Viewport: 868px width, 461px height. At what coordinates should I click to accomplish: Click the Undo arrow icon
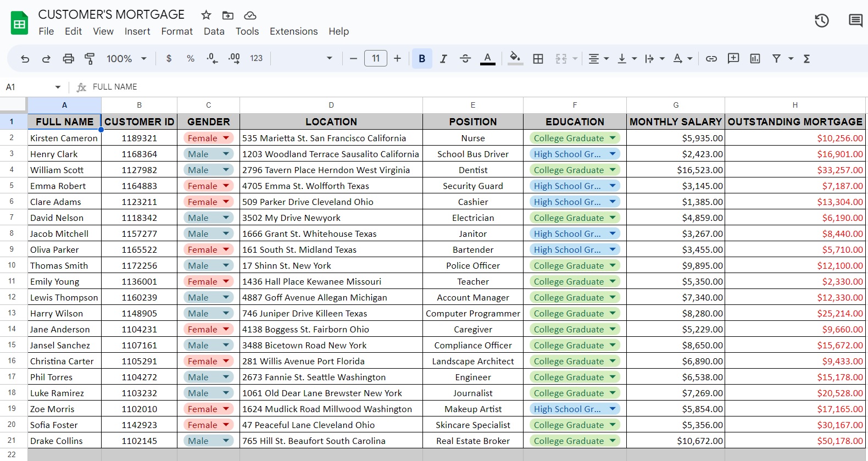25,59
